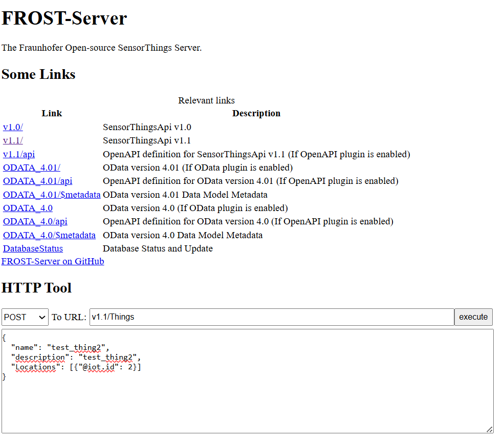Open the ODATA_4.01/$metadata link
The width and height of the screenshot is (504, 439).
click(x=52, y=195)
